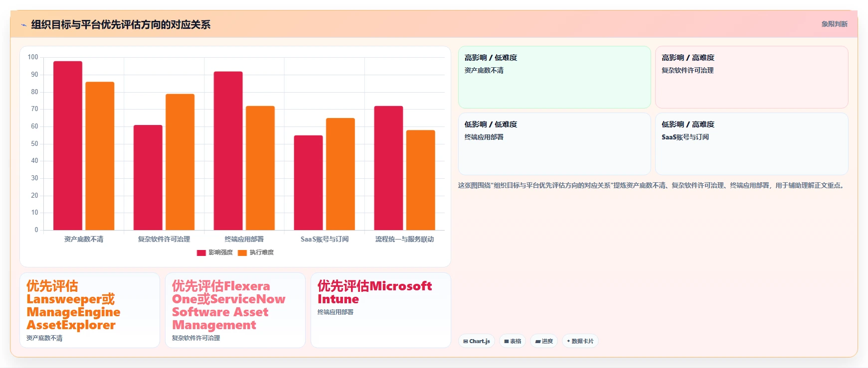Open the 低影响 / 高难度 quadrant card
Image resolution: width=868 pixels, height=368 pixels.
[x=752, y=144]
